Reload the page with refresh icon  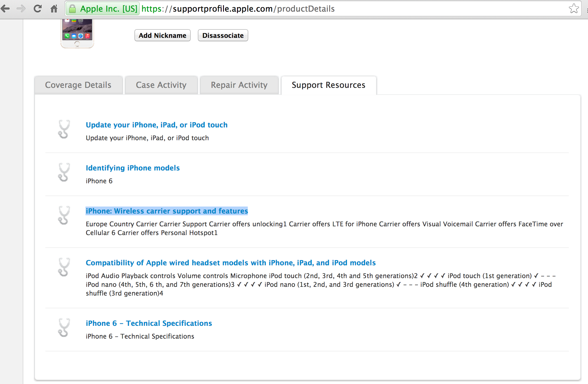click(38, 9)
